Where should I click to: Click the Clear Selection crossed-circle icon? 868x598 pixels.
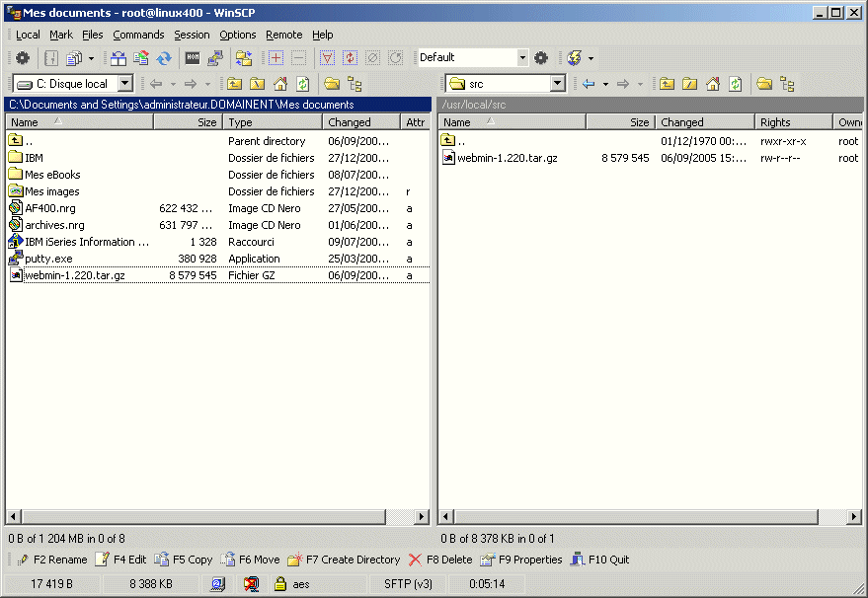372,57
